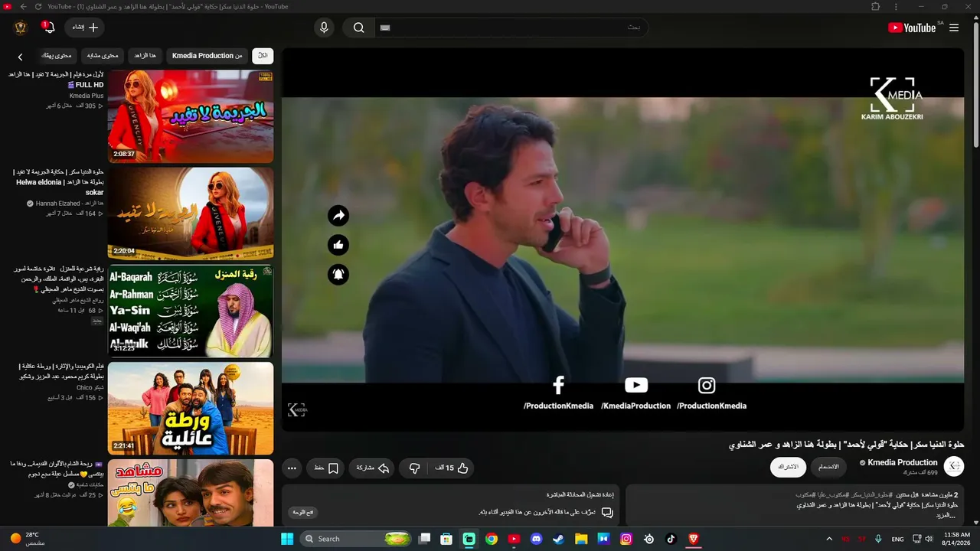Open the Kmedia Plus channel link
The height and width of the screenshot is (551, 980).
(87, 96)
